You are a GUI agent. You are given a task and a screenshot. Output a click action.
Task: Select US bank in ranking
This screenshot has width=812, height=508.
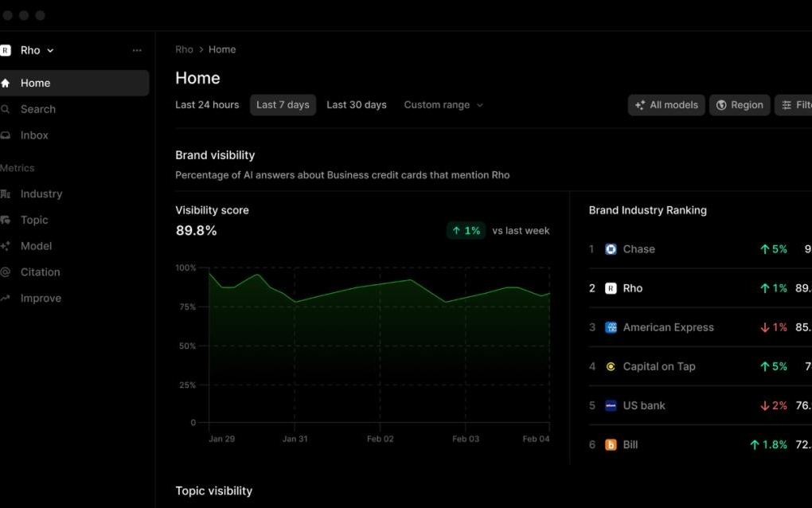(x=700, y=405)
